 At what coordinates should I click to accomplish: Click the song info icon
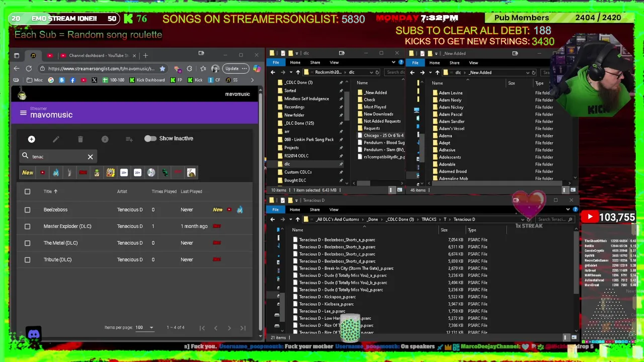[105, 139]
